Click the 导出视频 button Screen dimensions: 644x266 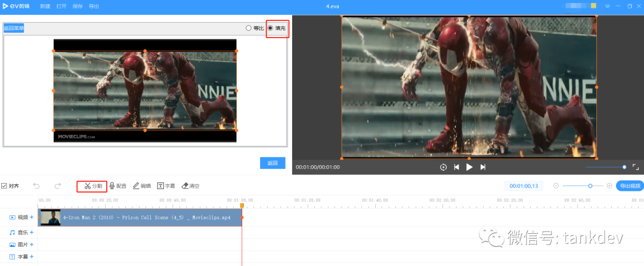pyautogui.click(x=630, y=186)
